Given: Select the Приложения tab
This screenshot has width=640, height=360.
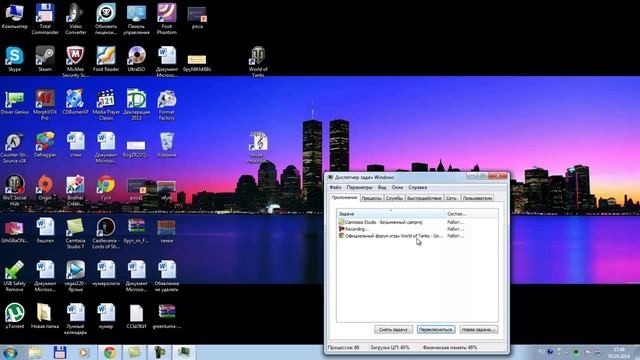Looking at the screenshot, I should tap(344, 198).
